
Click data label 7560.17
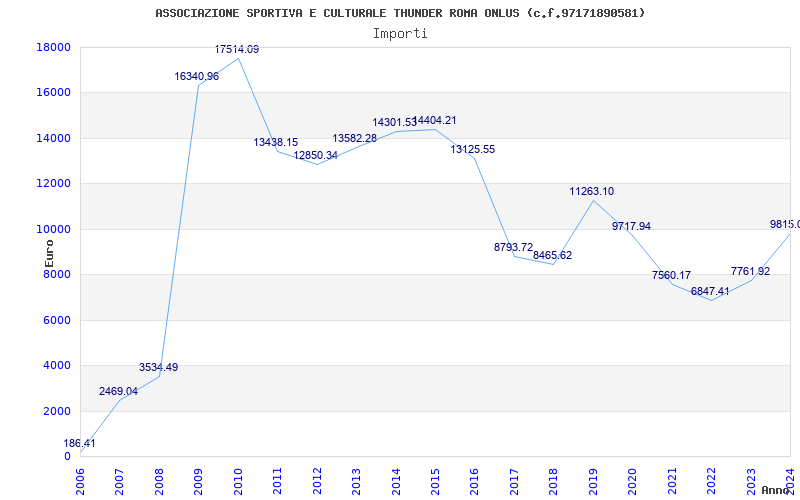pos(671,276)
